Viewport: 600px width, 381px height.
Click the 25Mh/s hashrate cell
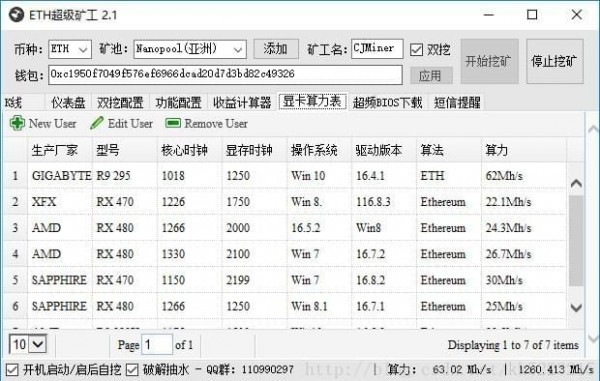click(x=523, y=306)
